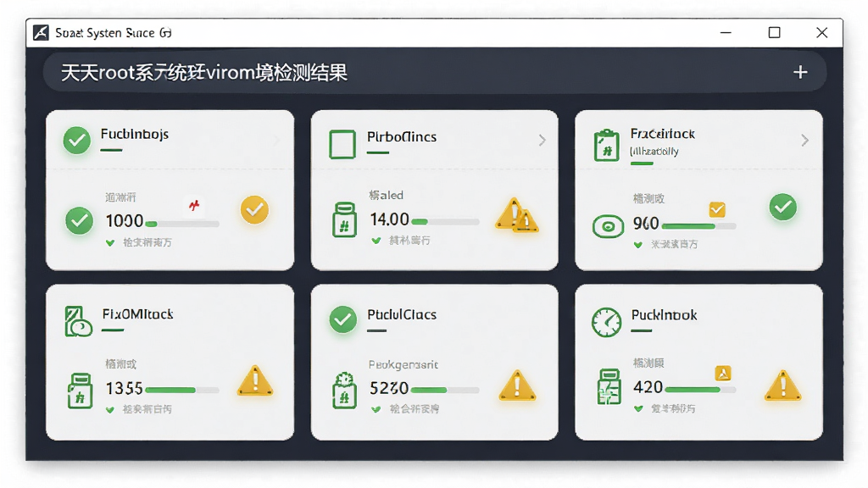868x488 pixels.
Task: Click the progress bar beside 5280
Action: coord(445,390)
